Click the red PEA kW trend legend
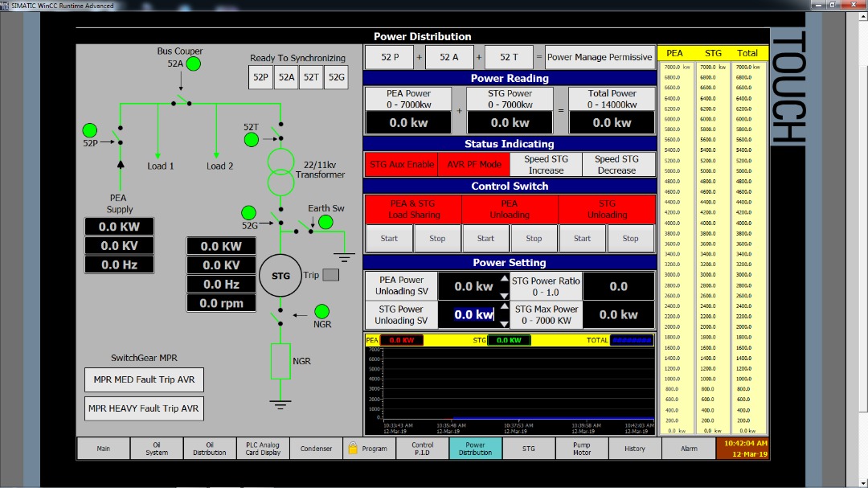Image resolution: width=868 pixels, height=488 pixels. (x=400, y=340)
